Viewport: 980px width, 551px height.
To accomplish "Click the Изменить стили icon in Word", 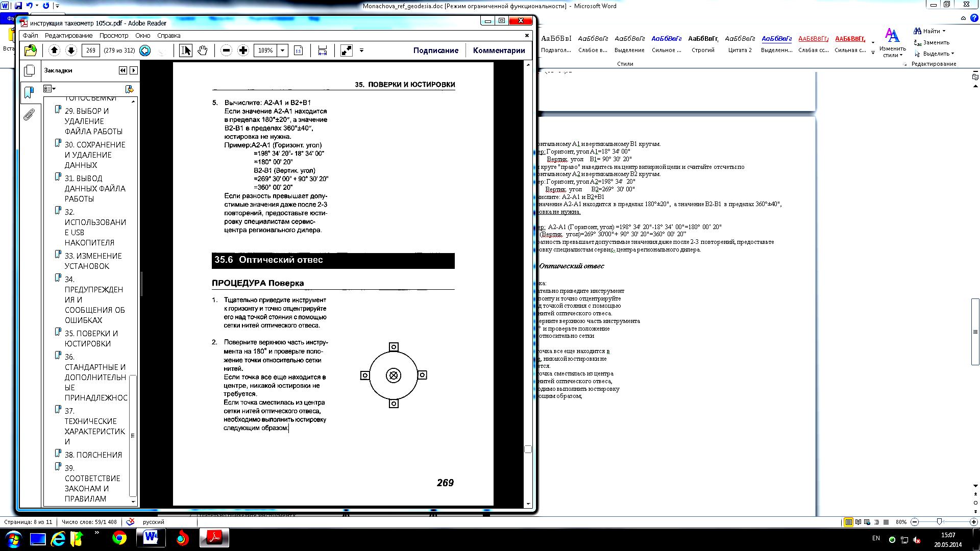I will 892,35.
